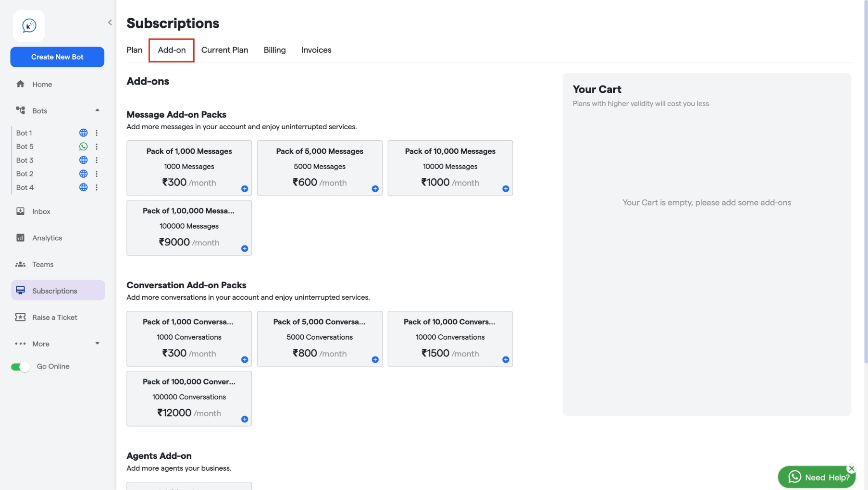
Task: Click Create New Bot button
Action: tap(57, 57)
